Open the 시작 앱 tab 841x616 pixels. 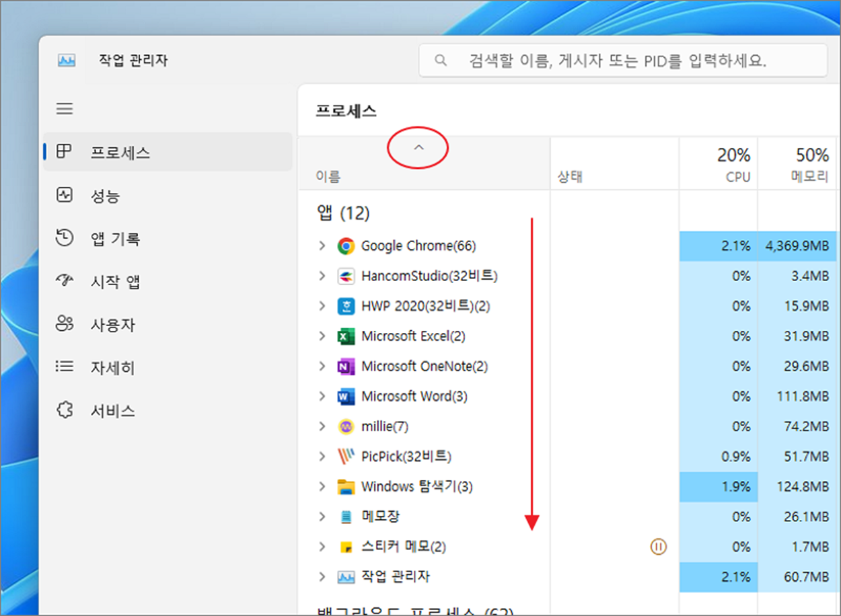pos(168,281)
